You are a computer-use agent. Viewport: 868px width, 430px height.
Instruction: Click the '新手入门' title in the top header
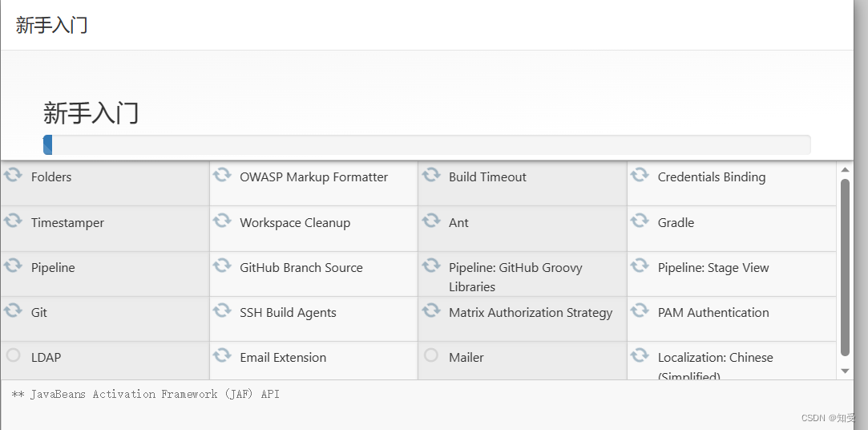[x=51, y=25]
